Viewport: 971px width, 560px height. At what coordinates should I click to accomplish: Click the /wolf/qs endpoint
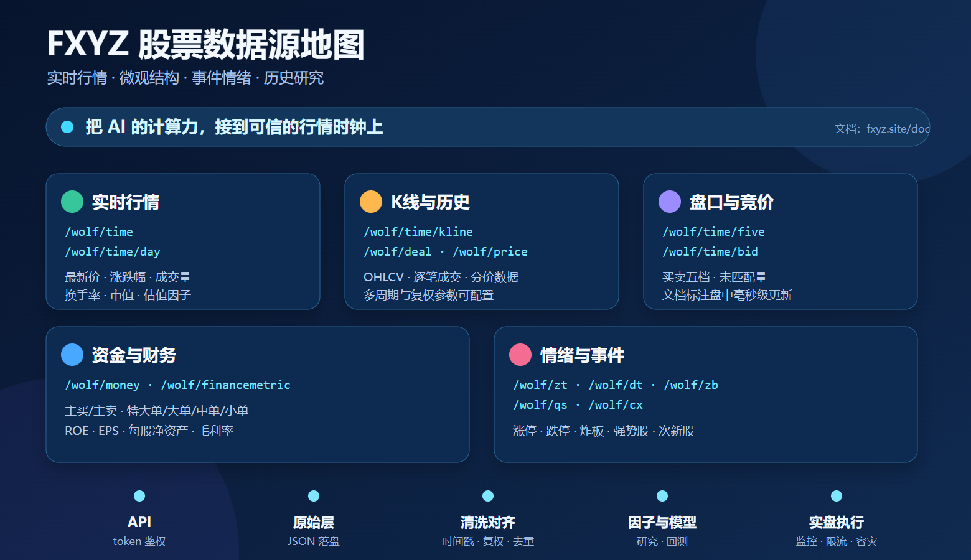tap(540, 405)
